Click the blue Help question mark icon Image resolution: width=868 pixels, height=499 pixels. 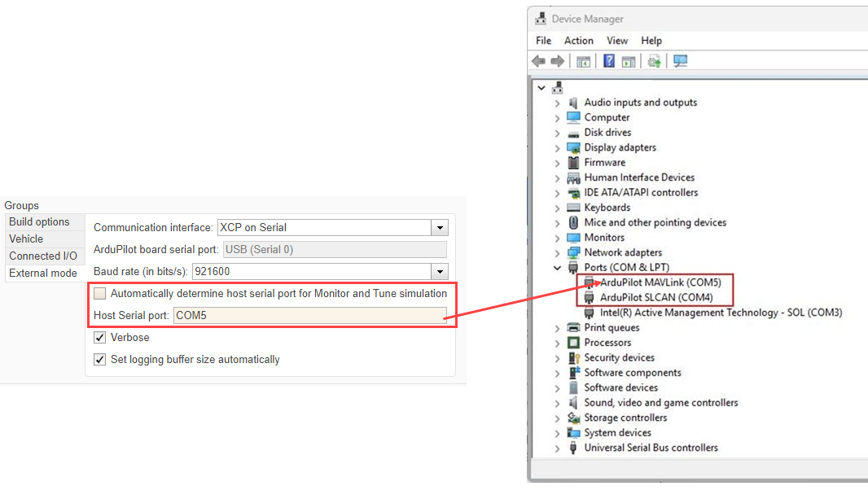[608, 61]
